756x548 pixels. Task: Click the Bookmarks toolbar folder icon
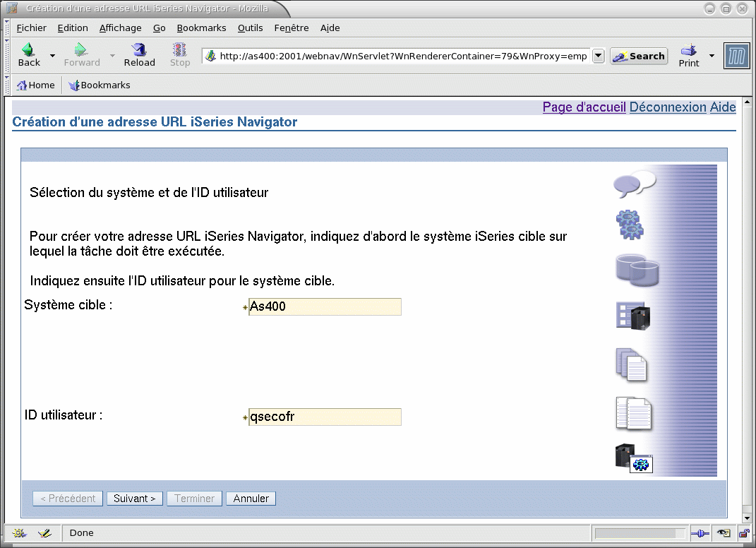click(x=74, y=85)
